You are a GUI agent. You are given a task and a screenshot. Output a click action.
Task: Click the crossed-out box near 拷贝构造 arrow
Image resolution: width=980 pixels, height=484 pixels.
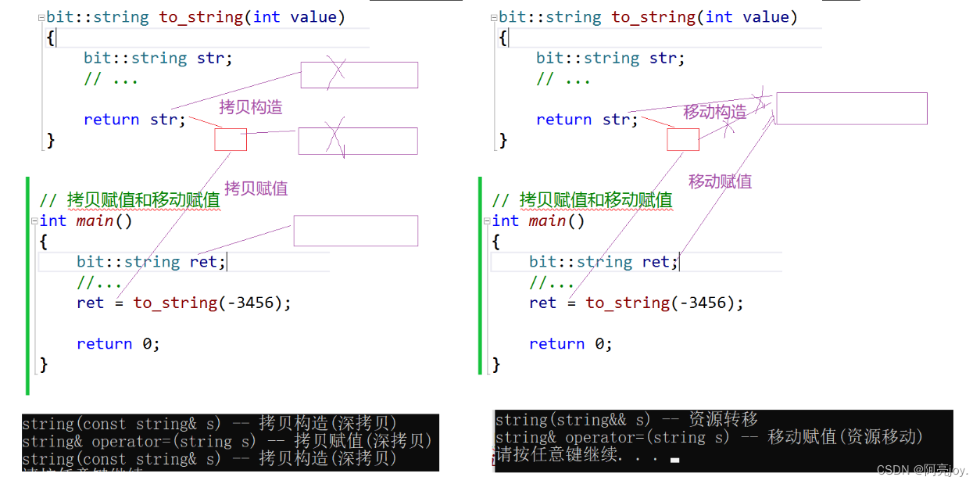pyautogui.click(x=359, y=75)
